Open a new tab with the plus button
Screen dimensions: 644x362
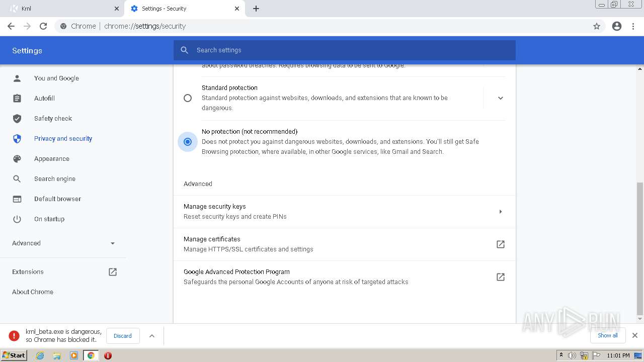[256, 9]
